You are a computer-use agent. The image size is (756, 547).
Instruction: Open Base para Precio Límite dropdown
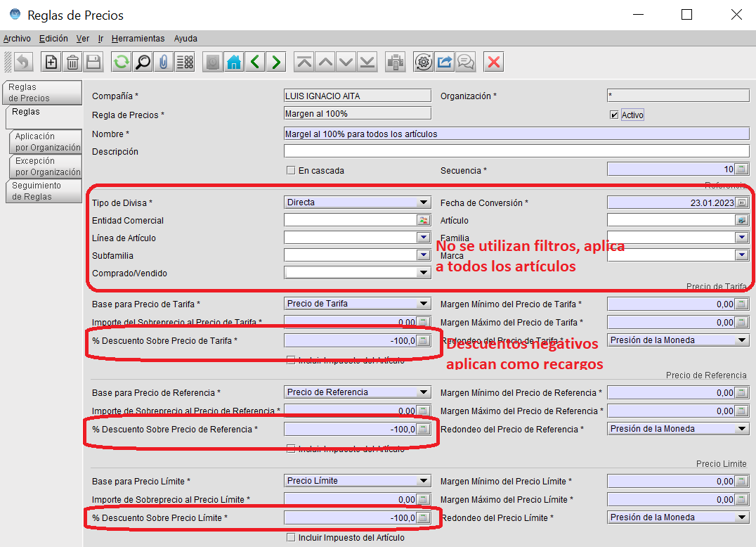pyautogui.click(x=424, y=480)
